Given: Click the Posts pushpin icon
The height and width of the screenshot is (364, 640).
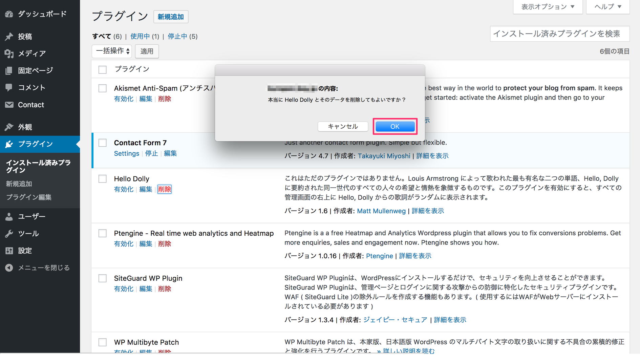Looking at the screenshot, I should point(9,37).
